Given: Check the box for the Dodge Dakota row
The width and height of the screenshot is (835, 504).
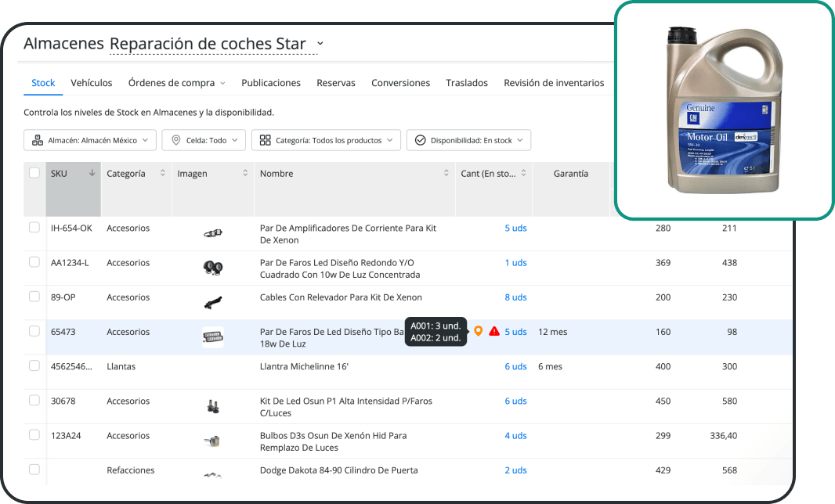Looking at the screenshot, I should click(x=34, y=470).
